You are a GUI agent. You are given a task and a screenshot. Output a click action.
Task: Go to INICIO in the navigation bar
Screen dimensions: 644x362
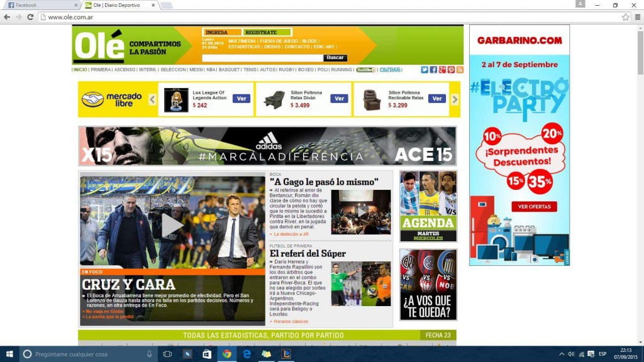click(x=80, y=70)
